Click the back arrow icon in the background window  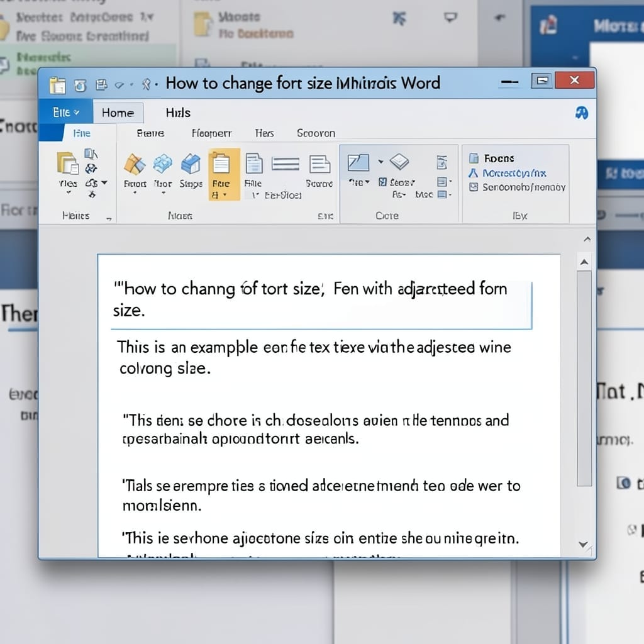click(x=499, y=17)
